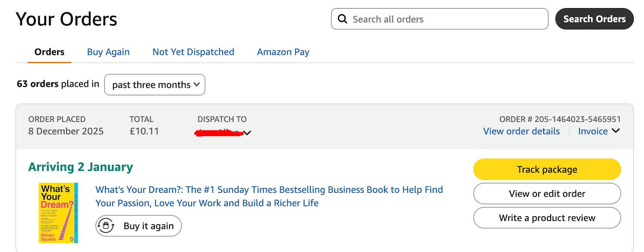The image size is (644, 252).
Task: Expand the Dispatch To address chevron
Action: [248, 133]
